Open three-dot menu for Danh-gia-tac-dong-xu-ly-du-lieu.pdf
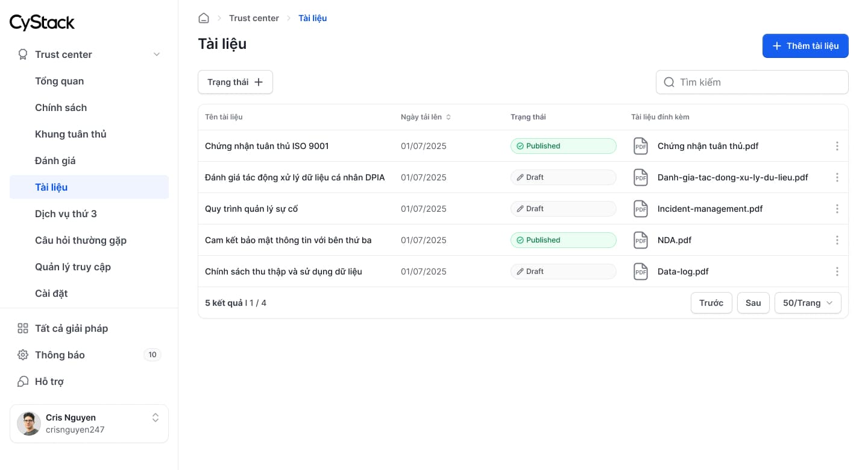 point(837,177)
